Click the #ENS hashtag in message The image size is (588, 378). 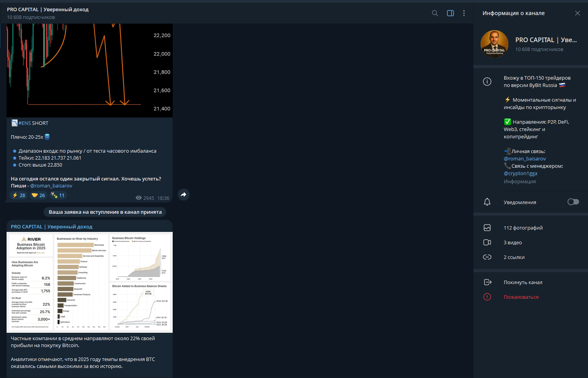pos(25,123)
